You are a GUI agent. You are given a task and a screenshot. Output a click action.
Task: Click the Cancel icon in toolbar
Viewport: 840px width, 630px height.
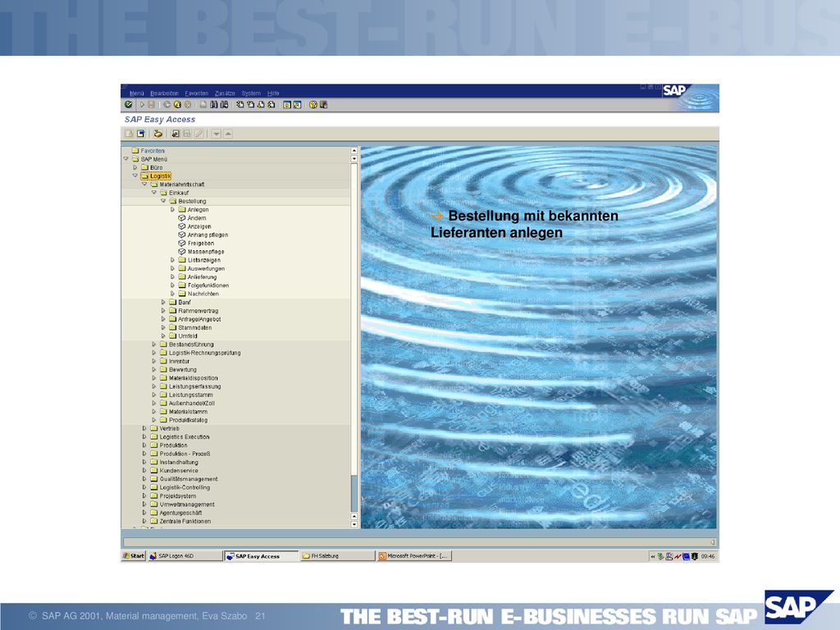(188, 104)
